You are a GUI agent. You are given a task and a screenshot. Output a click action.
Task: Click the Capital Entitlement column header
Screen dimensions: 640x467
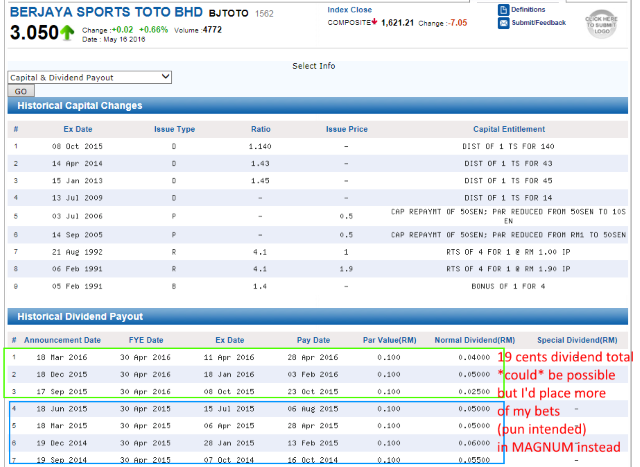(x=509, y=129)
